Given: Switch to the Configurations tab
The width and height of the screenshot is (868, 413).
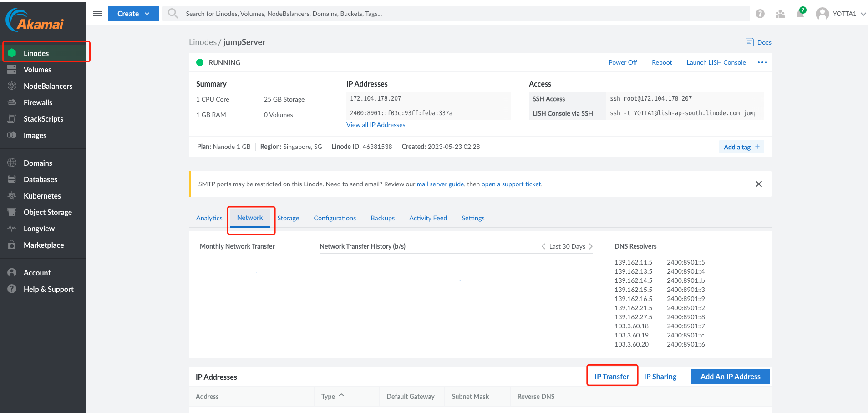Looking at the screenshot, I should pos(335,218).
